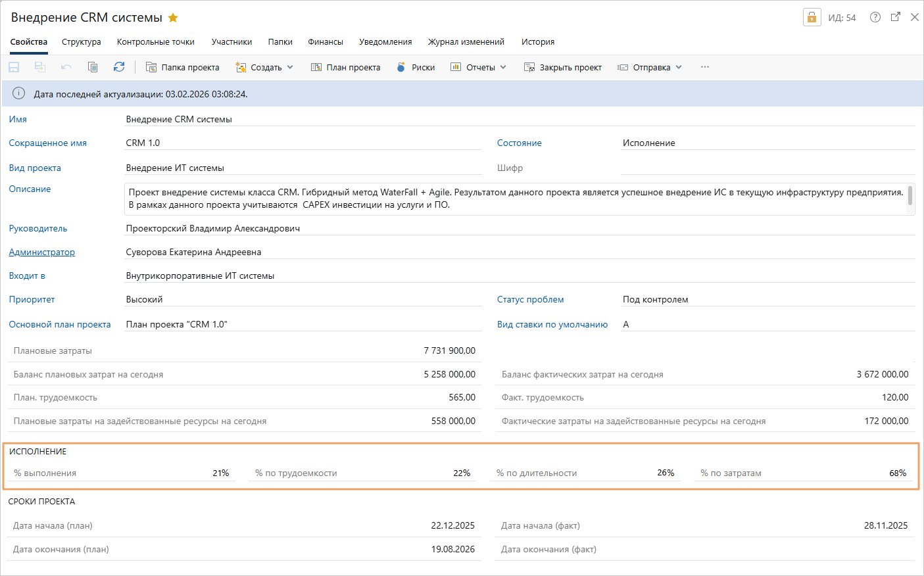Click the save icon in toolbar
Viewport: 924px width, 576px height.
14,67
